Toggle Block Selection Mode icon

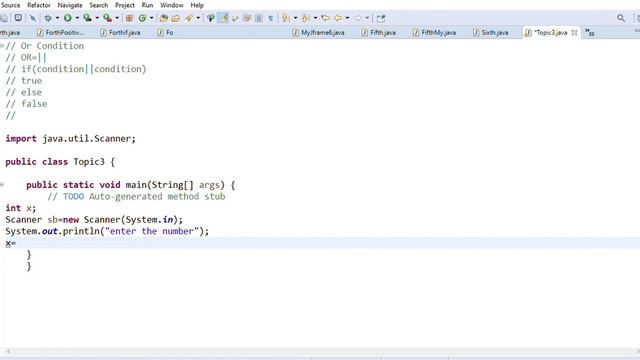[x=259, y=18]
